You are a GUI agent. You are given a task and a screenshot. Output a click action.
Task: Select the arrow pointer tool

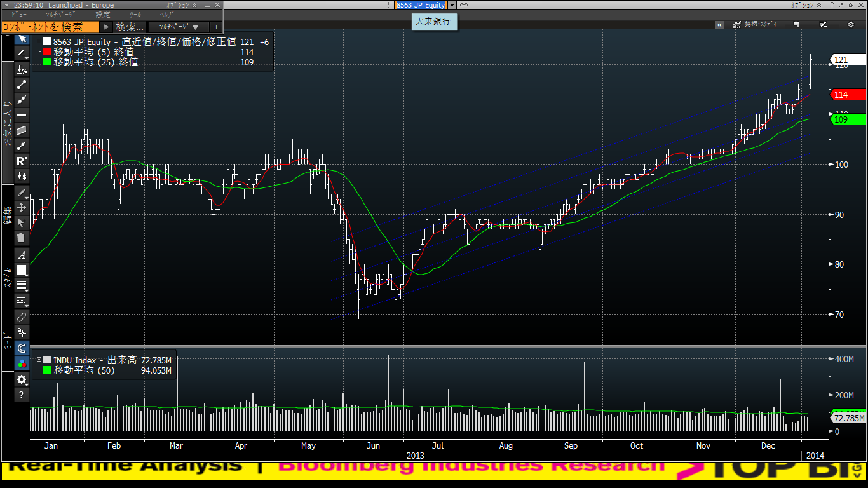tap(22, 39)
